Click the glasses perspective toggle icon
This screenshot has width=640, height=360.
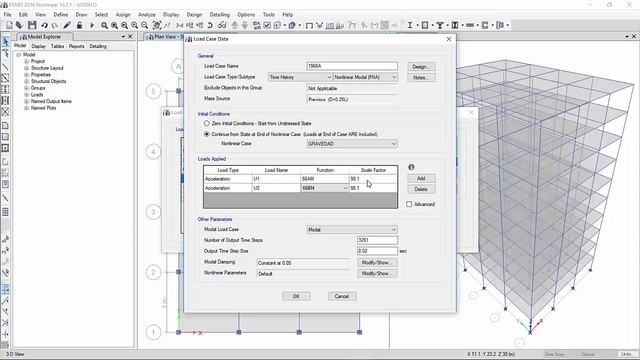(x=222, y=25)
